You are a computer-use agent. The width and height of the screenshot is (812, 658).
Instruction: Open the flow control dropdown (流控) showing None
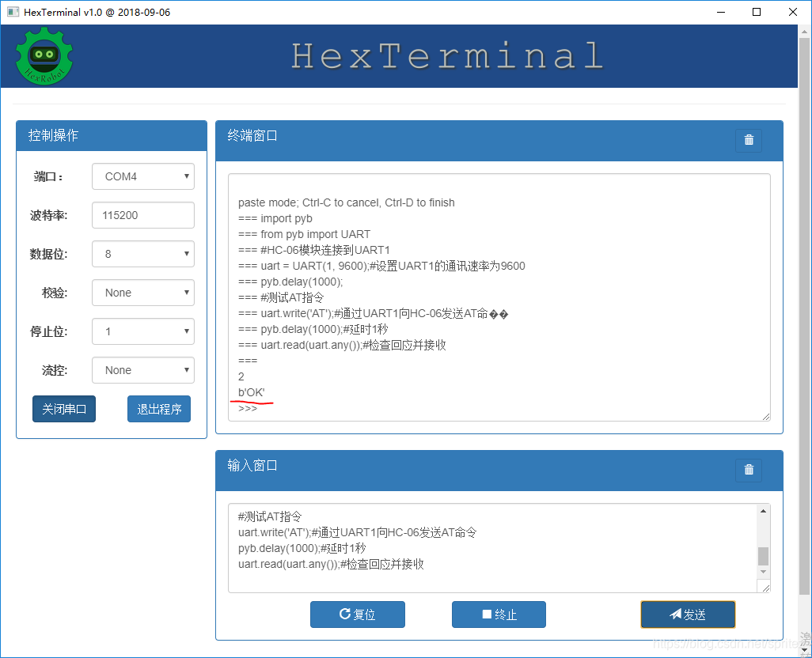coord(143,370)
